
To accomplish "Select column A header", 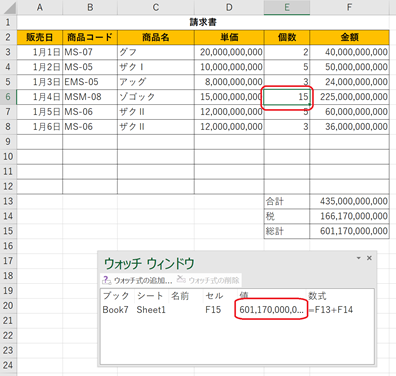I will [x=40, y=7].
